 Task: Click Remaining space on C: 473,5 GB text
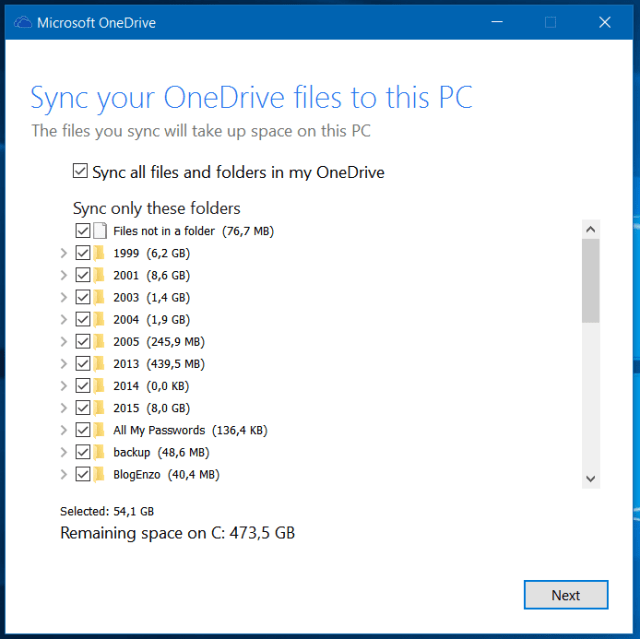coord(178,533)
